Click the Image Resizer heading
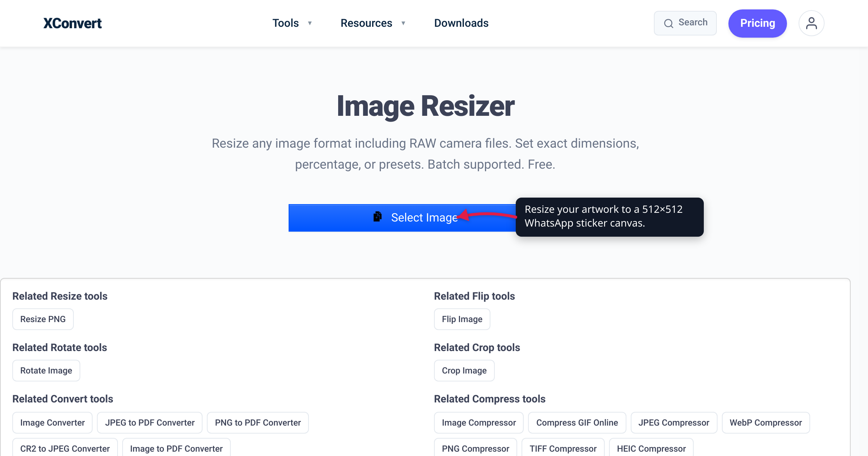 click(425, 106)
